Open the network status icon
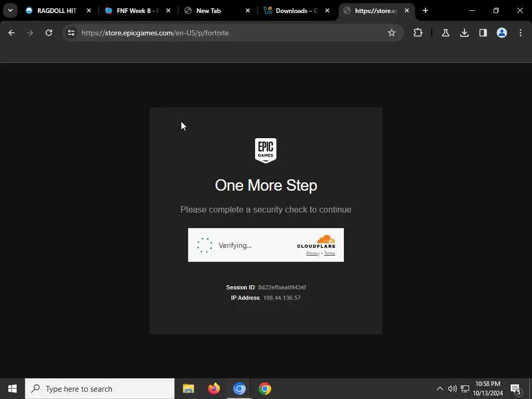This screenshot has height=399, width=532. click(465, 389)
